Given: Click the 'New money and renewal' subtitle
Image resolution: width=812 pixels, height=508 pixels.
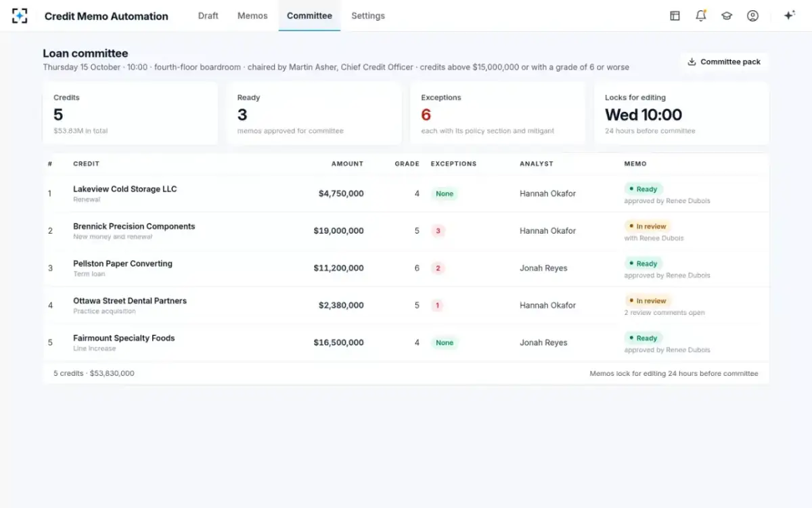Looking at the screenshot, I should [x=113, y=237].
